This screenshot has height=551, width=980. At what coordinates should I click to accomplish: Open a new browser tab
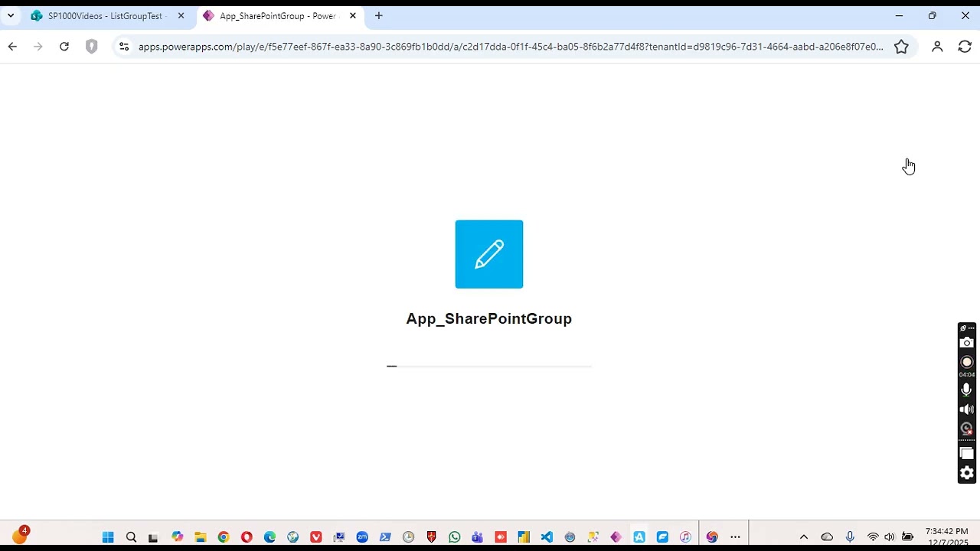[x=378, y=16]
